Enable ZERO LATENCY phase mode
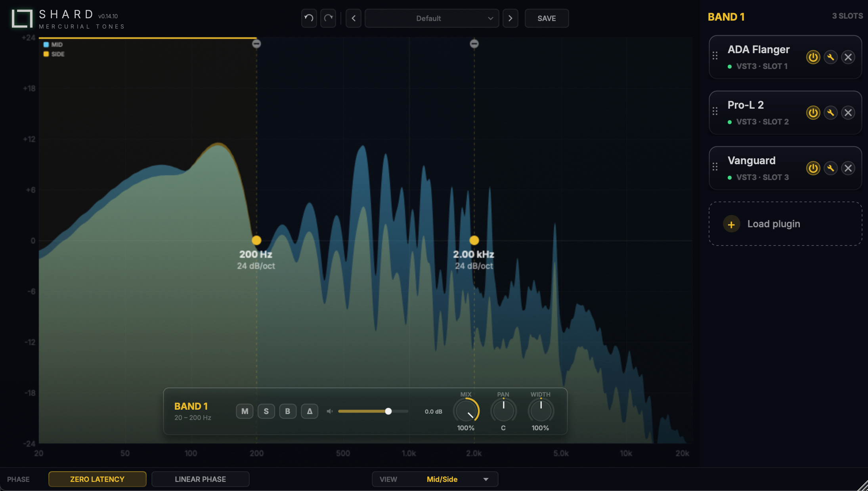Screen dimensions: 868x491 tap(97, 479)
